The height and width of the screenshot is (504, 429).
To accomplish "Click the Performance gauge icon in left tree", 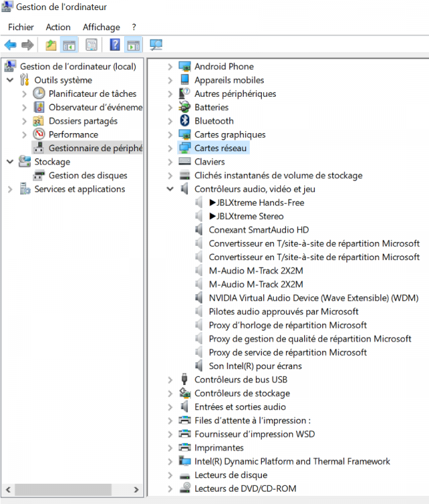I will (39, 134).
